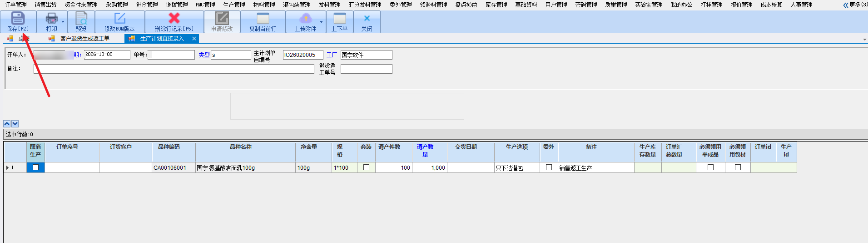Open the tab list dropdown arrow at far right
The width and height of the screenshot is (868, 243).
coord(864,40)
